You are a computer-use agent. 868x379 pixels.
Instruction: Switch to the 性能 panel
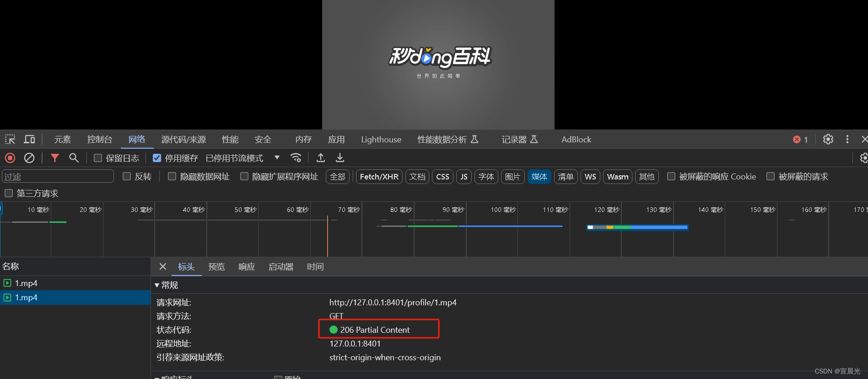click(x=230, y=139)
